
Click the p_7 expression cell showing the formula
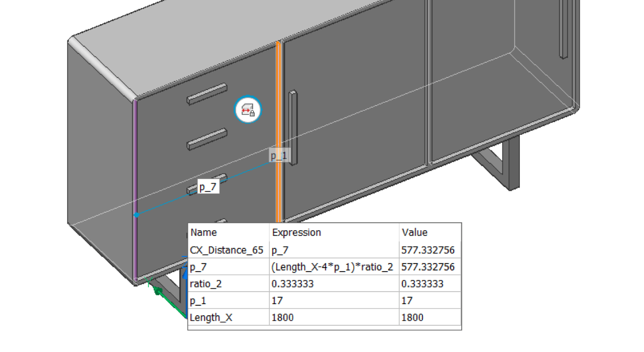pos(332,267)
